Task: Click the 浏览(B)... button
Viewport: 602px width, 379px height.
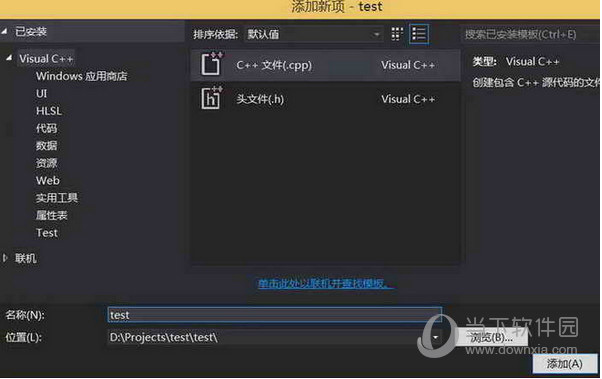Action: click(491, 338)
